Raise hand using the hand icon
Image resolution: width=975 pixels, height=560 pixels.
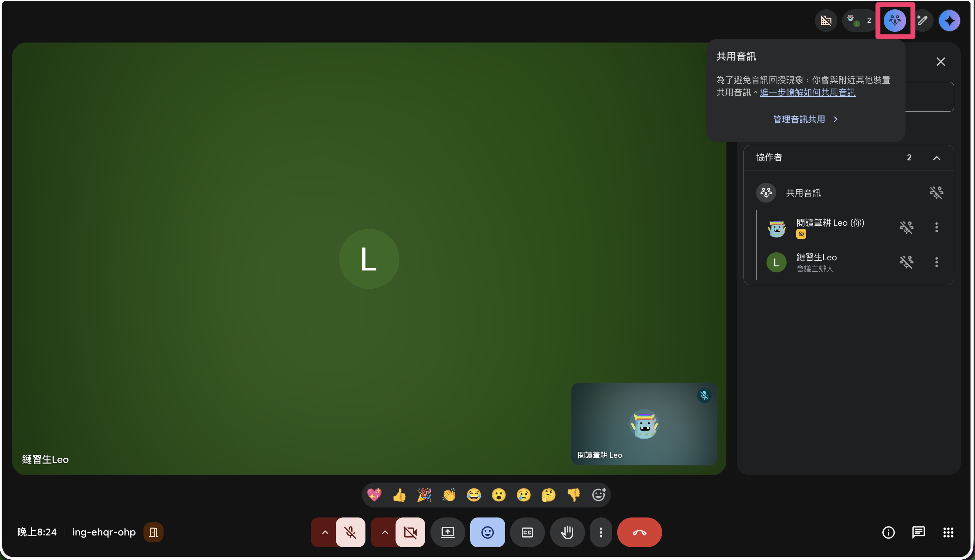coord(567,532)
